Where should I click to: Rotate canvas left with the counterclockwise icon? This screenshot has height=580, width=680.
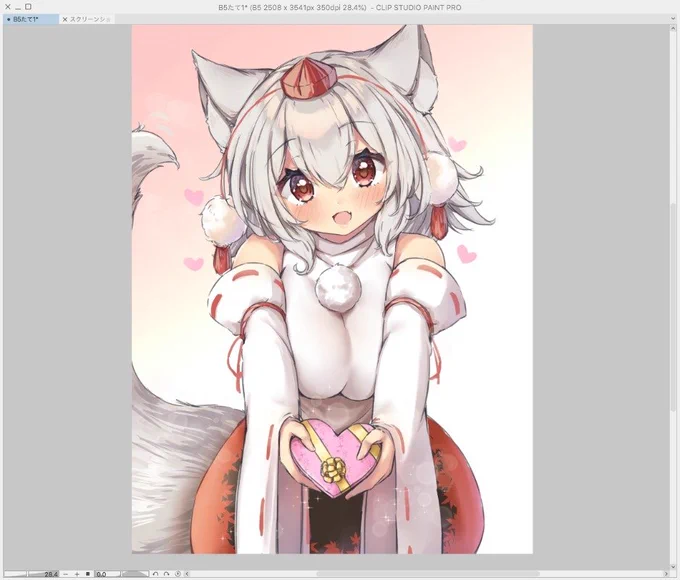156,574
